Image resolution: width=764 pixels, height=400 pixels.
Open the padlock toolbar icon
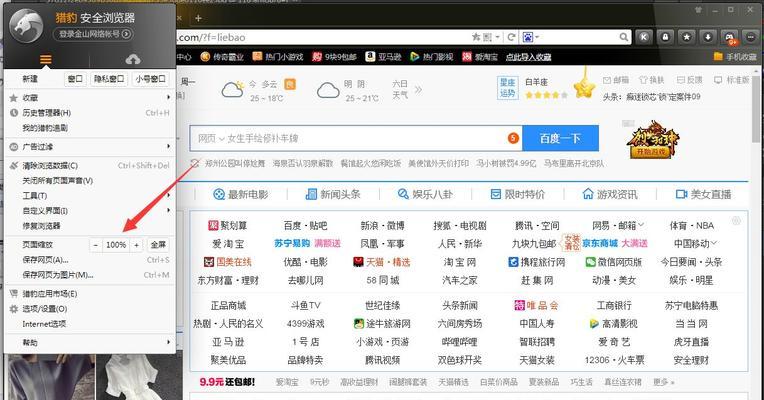pyautogui.click(x=665, y=37)
